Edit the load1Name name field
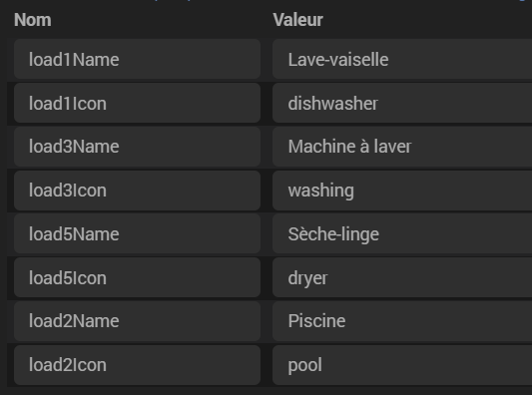 coord(137,59)
